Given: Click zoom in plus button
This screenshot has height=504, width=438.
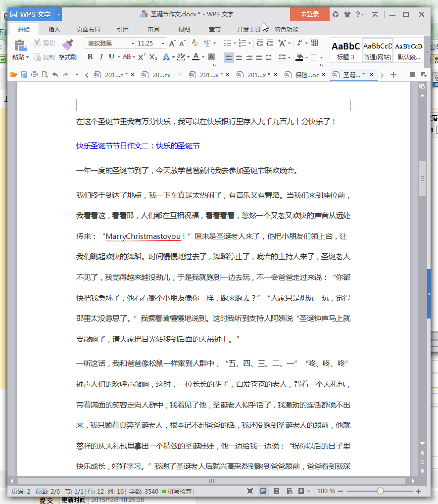Looking at the screenshot, I should (x=419, y=491).
